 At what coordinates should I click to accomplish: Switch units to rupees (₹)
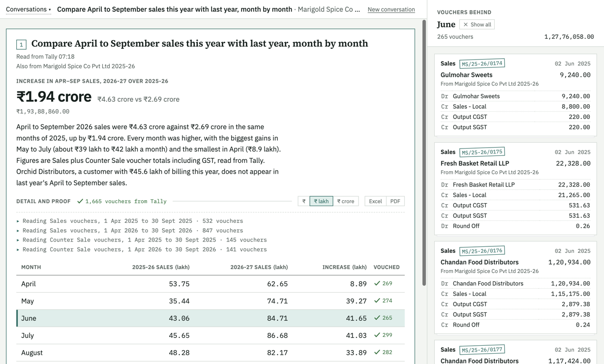(304, 201)
